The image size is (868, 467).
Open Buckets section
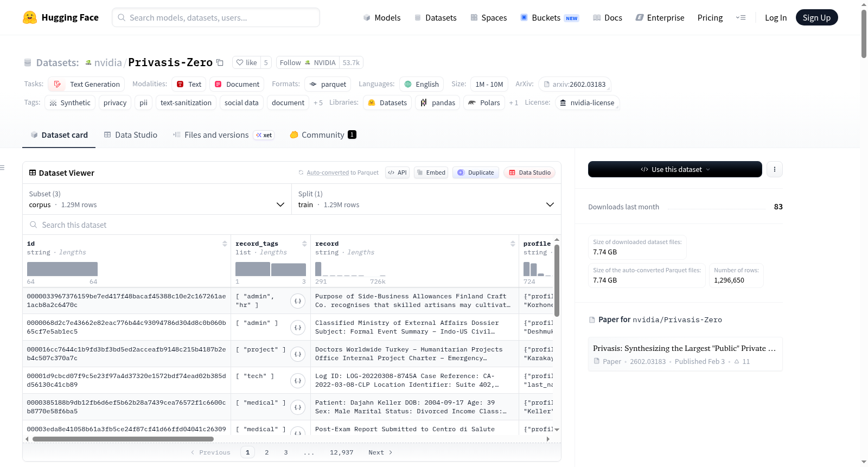[550, 17]
